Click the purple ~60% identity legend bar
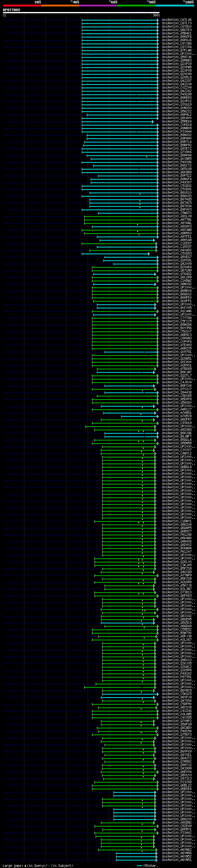This screenshot has width=197, height=868. click(x=99, y=6)
